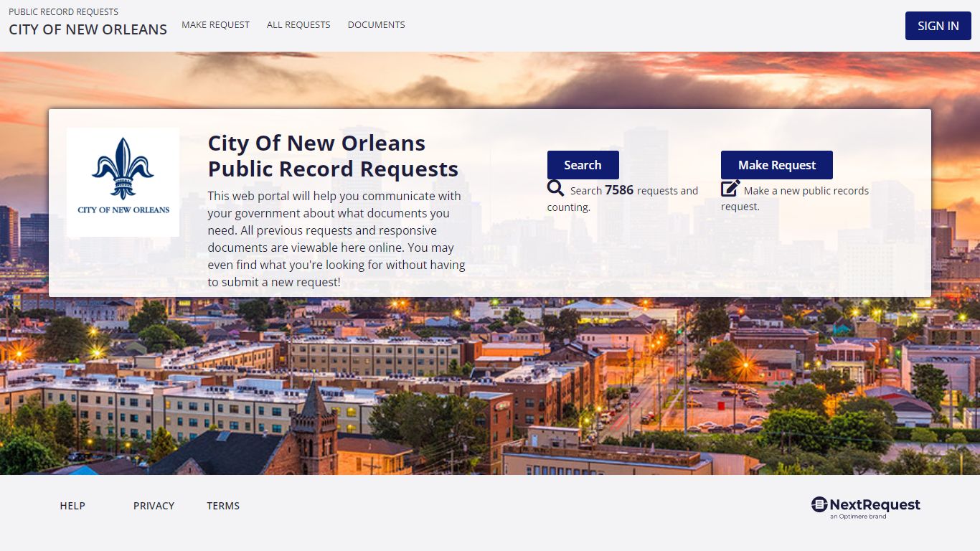This screenshot has height=551, width=980.
Task: Click the magnifying glass search icon
Action: pyautogui.click(x=555, y=189)
